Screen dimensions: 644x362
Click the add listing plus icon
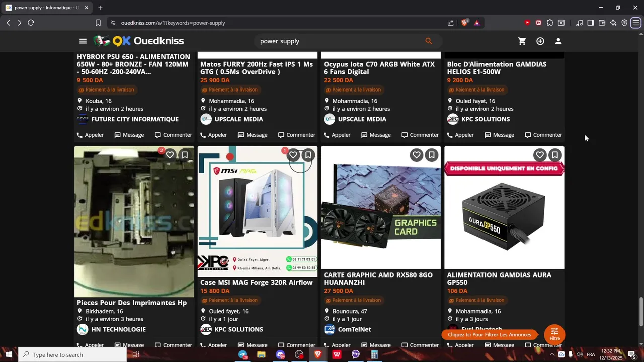pos(540,41)
